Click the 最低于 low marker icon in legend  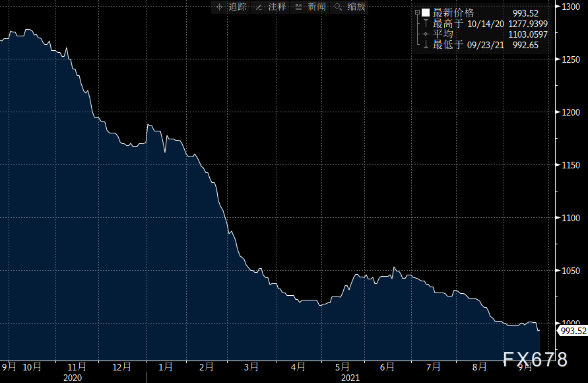tap(426, 44)
